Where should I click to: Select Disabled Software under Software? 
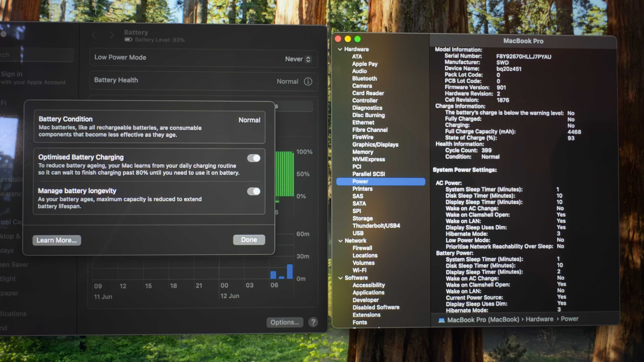(376, 307)
